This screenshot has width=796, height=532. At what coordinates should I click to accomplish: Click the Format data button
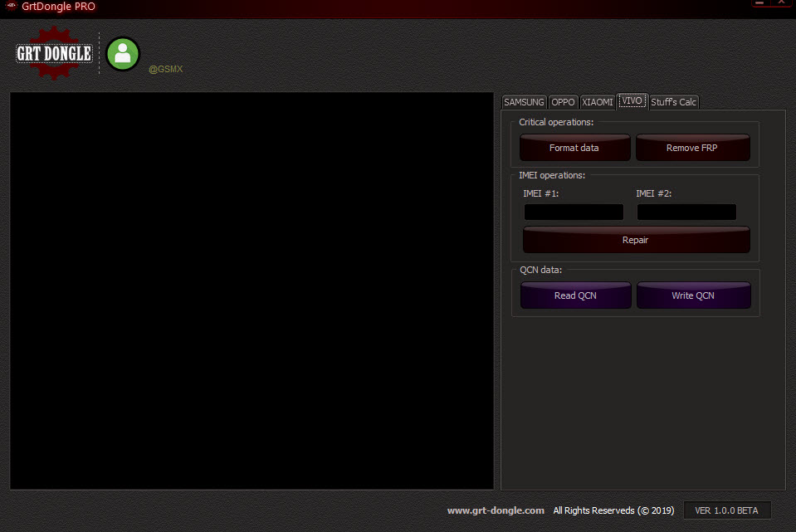click(574, 148)
